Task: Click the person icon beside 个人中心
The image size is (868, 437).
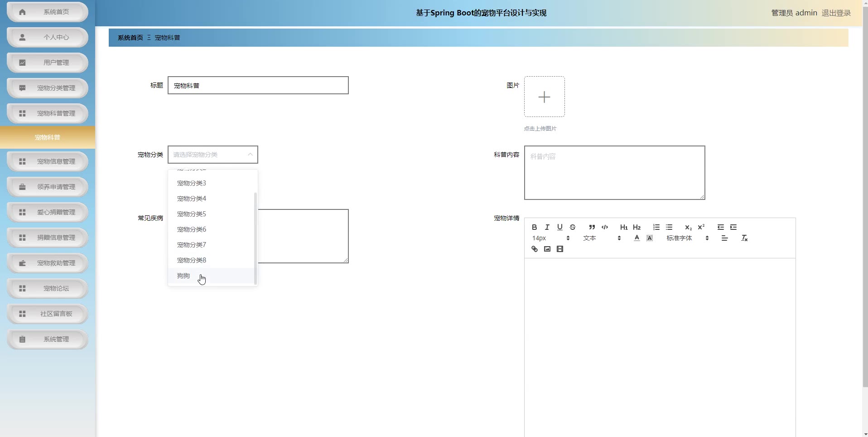Action: 22,37
